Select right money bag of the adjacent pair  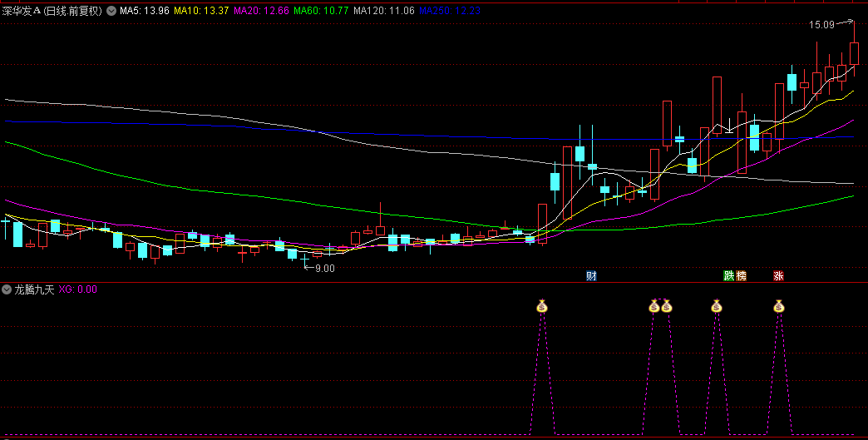click(667, 306)
